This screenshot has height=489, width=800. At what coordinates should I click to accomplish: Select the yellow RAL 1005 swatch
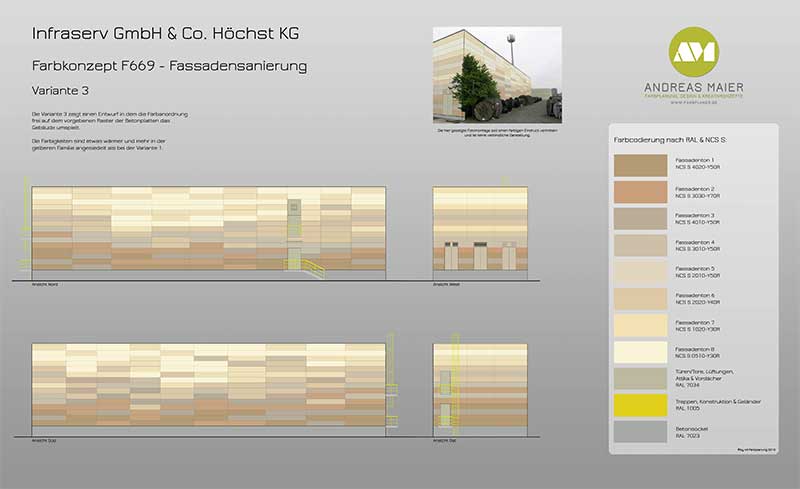coord(639,404)
